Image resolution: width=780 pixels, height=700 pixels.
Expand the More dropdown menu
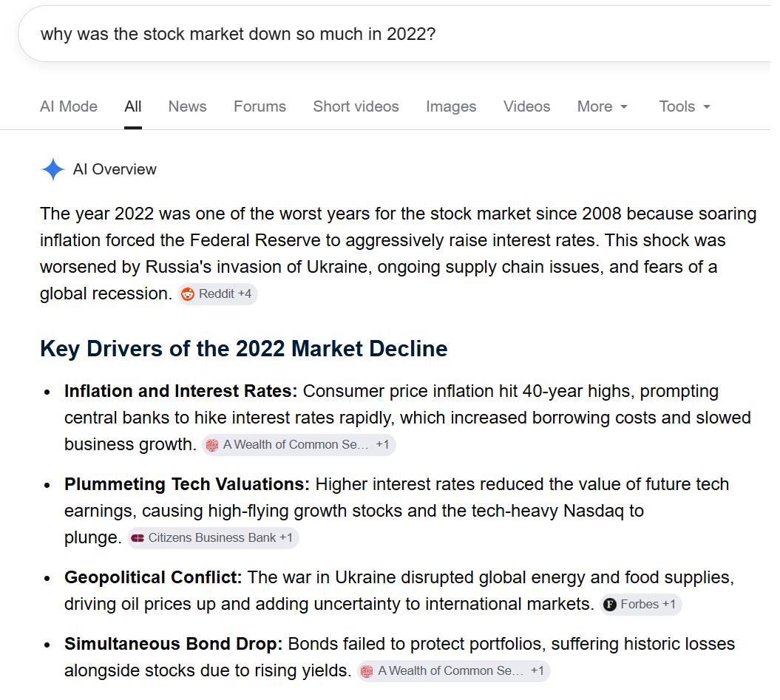point(602,106)
